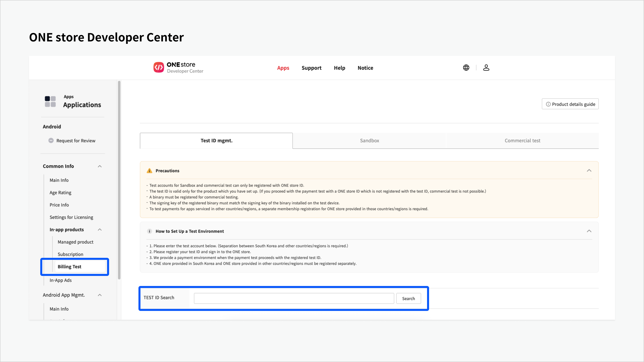Click the test environment info icon

click(150, 231)
